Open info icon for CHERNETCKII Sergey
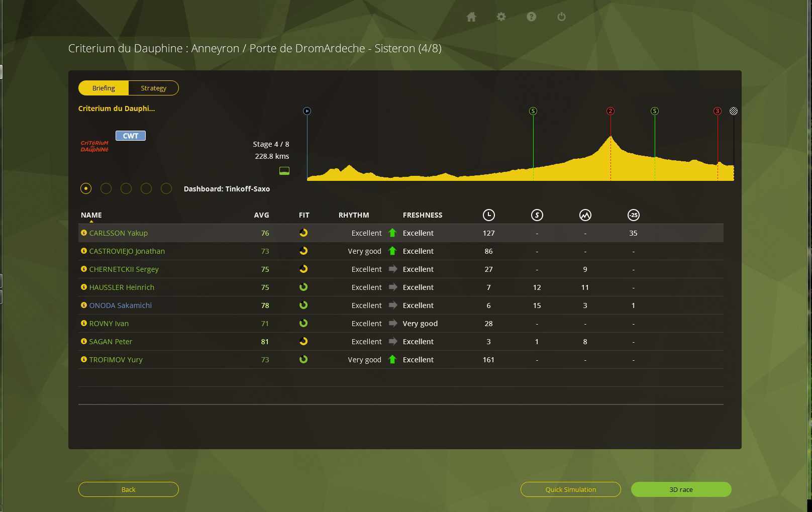 click(x=84, y=269)
